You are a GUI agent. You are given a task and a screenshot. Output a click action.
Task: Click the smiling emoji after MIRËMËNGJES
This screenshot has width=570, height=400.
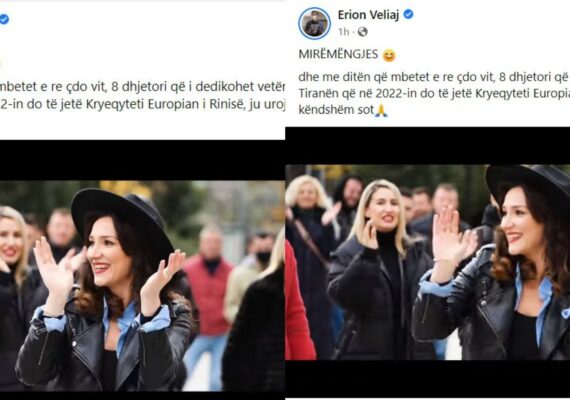[389, 56]
